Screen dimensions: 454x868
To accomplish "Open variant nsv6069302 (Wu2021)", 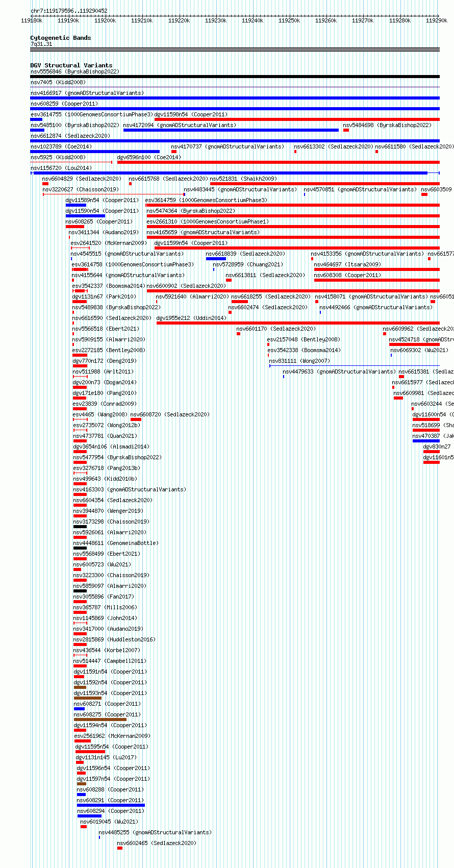I will (420, 350).
